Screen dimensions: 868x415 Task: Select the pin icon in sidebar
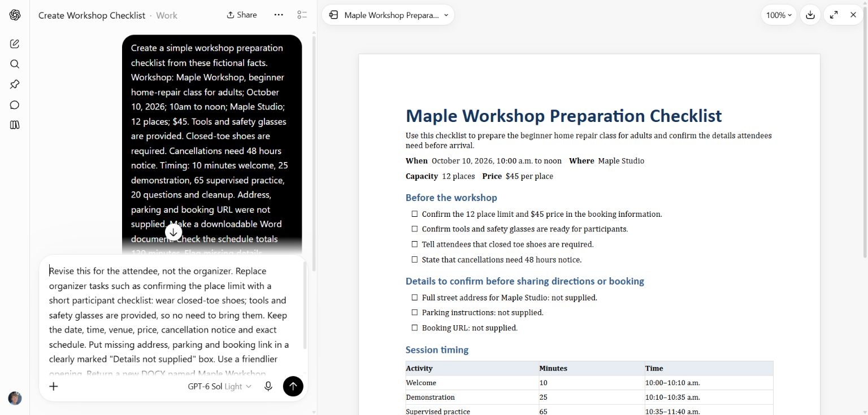coord(15,84)
